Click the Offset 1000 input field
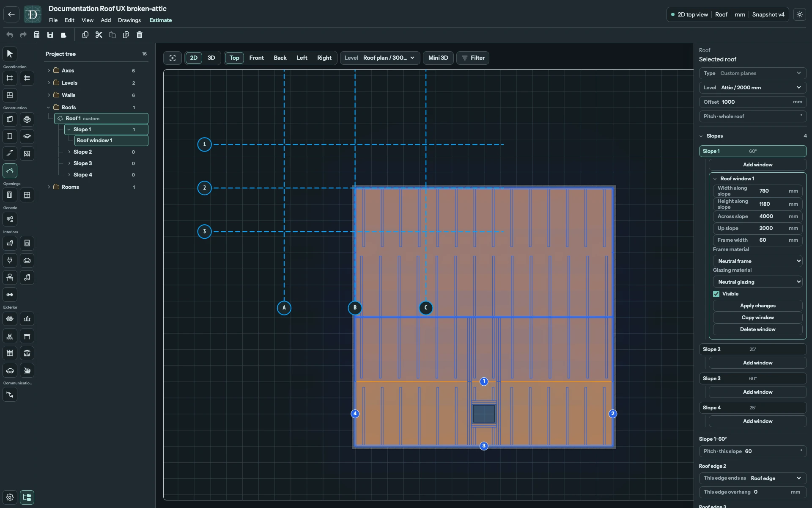Viewport: 812px width, 508px height. 752,102
